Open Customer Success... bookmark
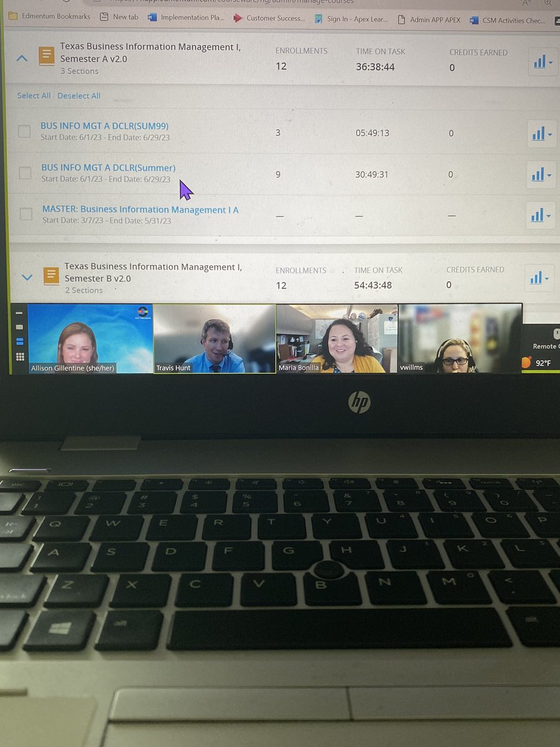This screenshot has width=560, height=747. click(x=269, y=18)
